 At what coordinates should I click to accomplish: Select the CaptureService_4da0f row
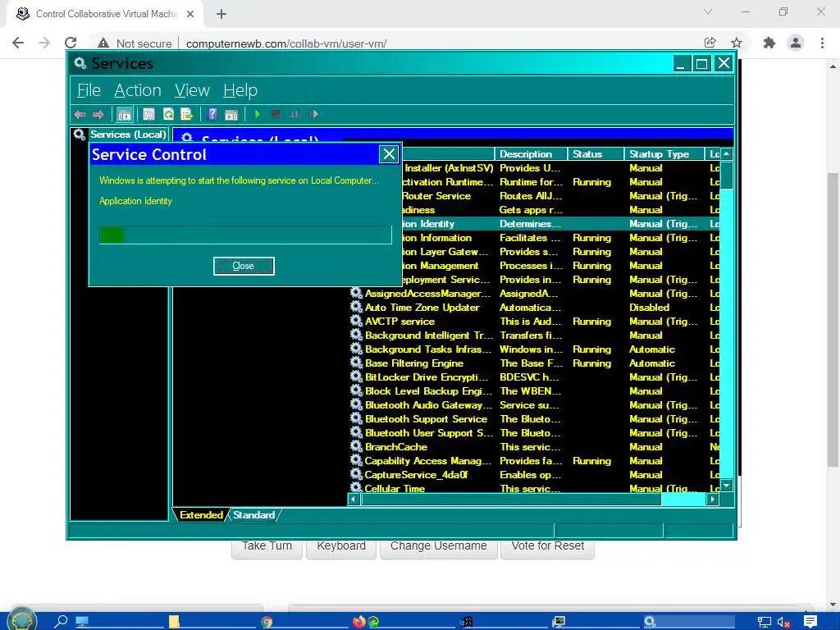pos(535,474)
